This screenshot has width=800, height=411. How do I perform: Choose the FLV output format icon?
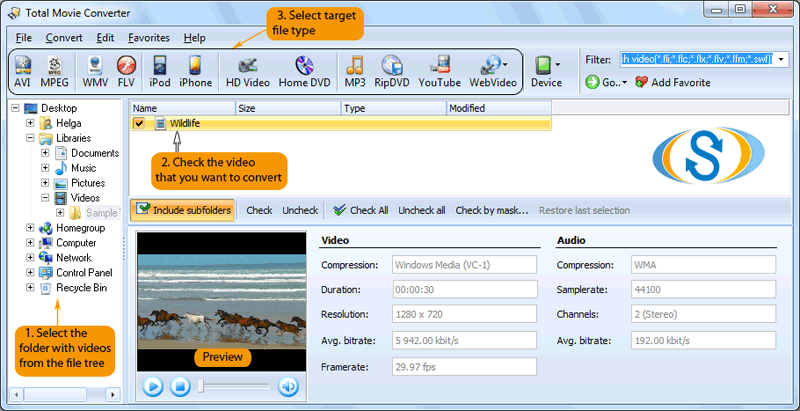click(x=125, y=71)
